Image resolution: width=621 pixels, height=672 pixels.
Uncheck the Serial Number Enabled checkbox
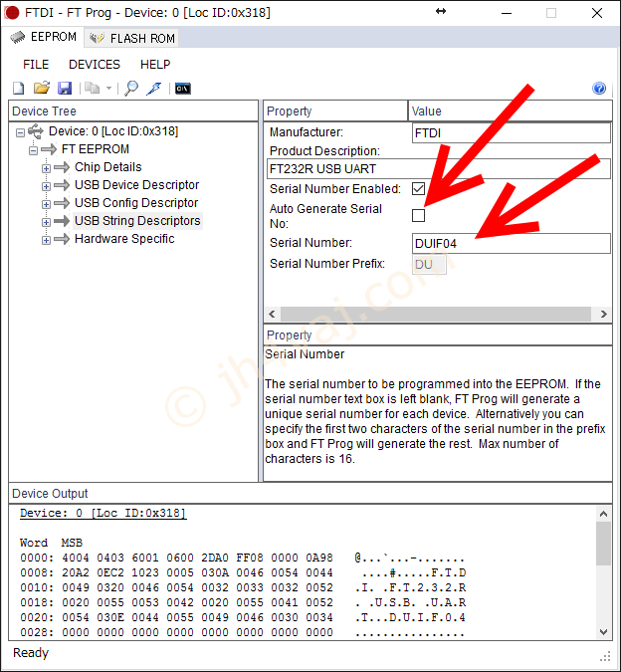click(418, 188)
